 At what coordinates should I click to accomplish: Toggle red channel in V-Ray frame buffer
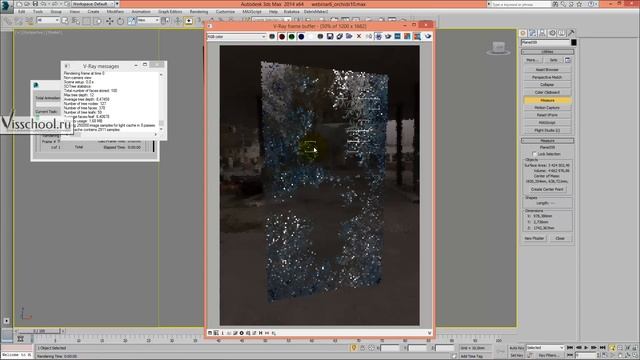pos(282,36)
